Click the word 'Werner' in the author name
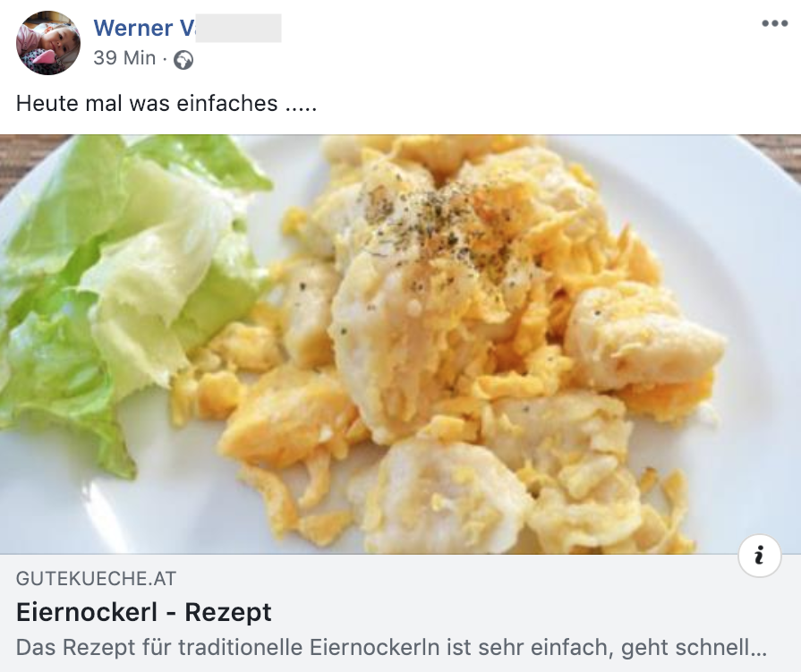 point(133,28)
